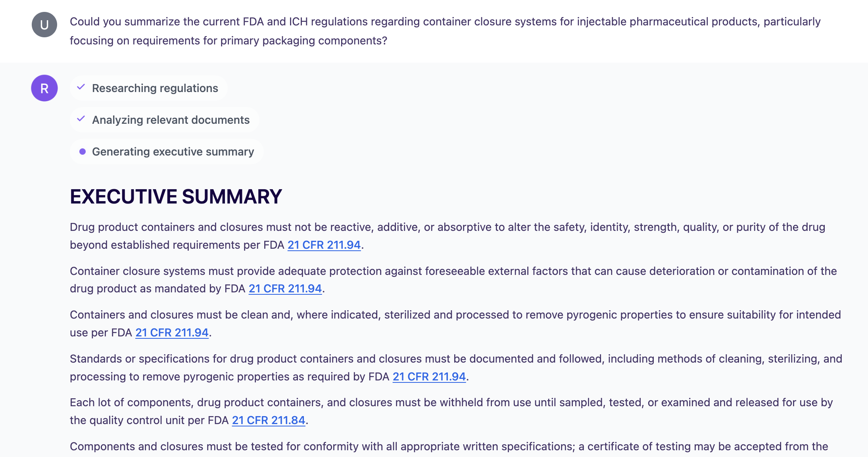Click the paragraph starting "Container closure systems must provide"
The height and width of the screenshot is (457, 868).
(x=452, y=271)
